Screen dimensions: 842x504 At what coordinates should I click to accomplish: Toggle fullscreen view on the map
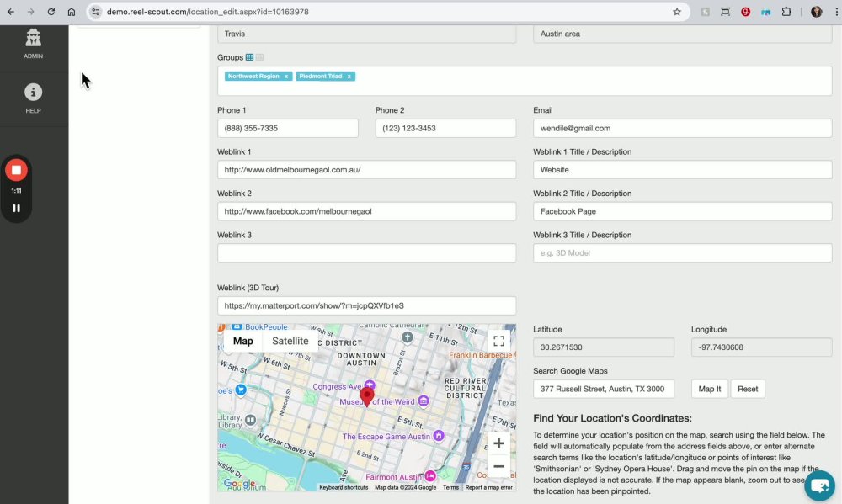pyautogui.click(x=498, y=341)
